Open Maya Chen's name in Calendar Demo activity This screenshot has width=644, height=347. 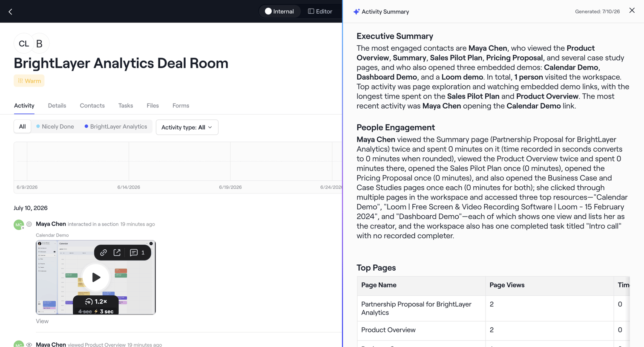coord(51,224)
